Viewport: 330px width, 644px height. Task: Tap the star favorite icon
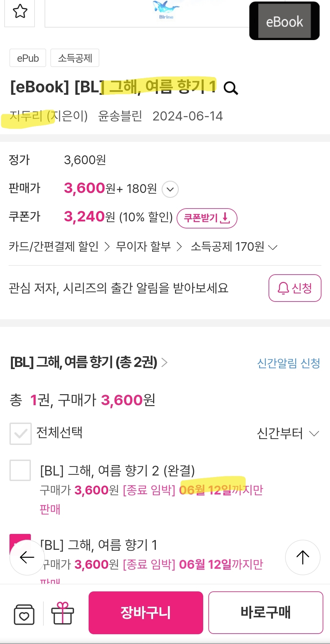pos(20,12)
